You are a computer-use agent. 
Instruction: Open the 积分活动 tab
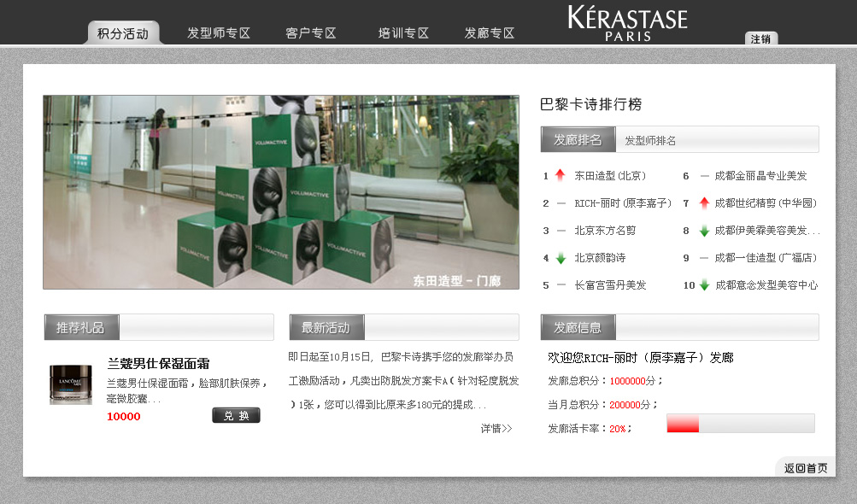(x=123, y=32)
